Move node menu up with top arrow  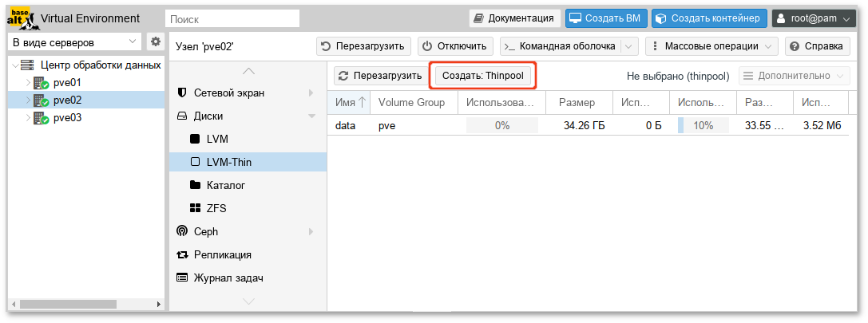pyautogui.click(x=248, y=71)
